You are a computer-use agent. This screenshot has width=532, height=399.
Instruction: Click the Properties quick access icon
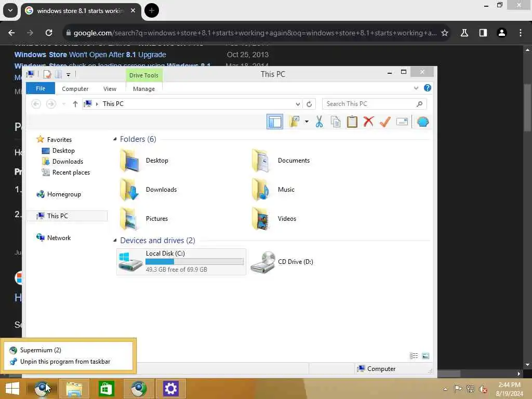coord(47,74)
